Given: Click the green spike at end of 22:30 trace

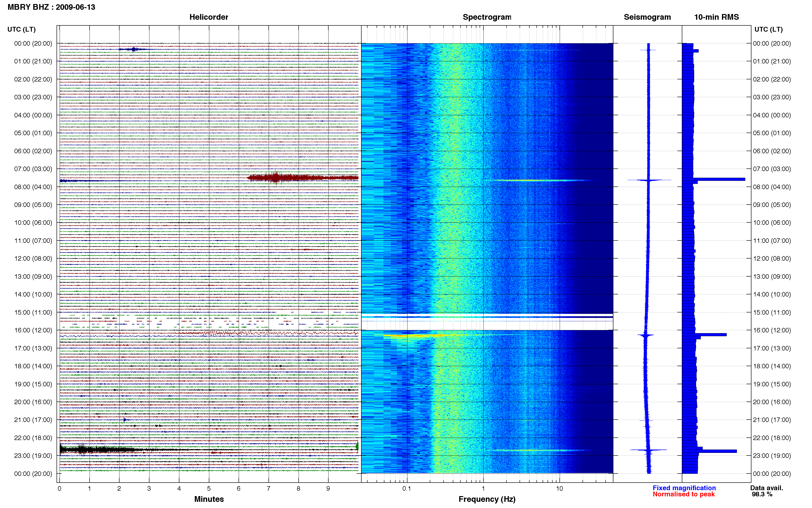Looking at the screenshot, I should click(x=357, y=446).
